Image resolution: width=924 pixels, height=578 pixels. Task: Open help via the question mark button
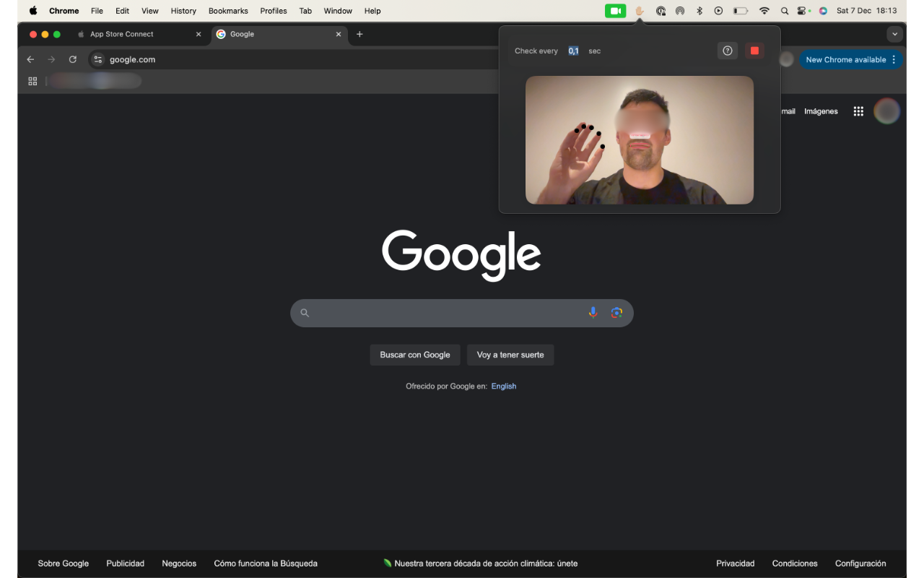pyautogui.click(x=728, y=51)
